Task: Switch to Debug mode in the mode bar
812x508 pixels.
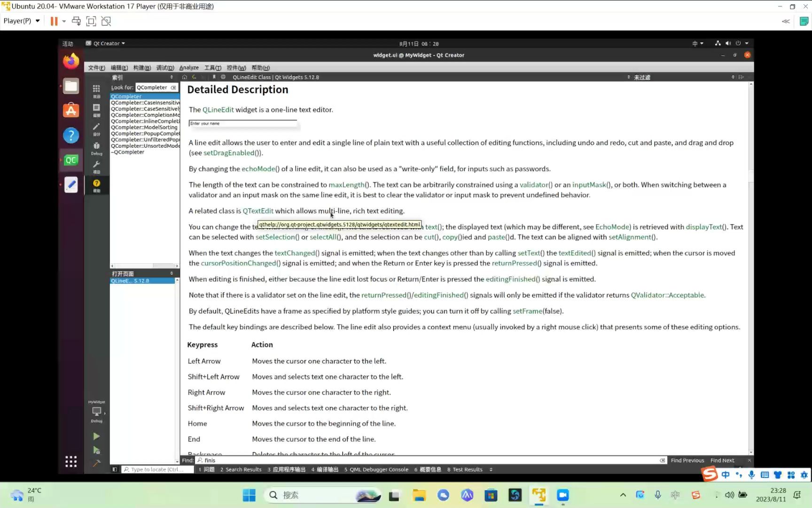Action: 96,148
